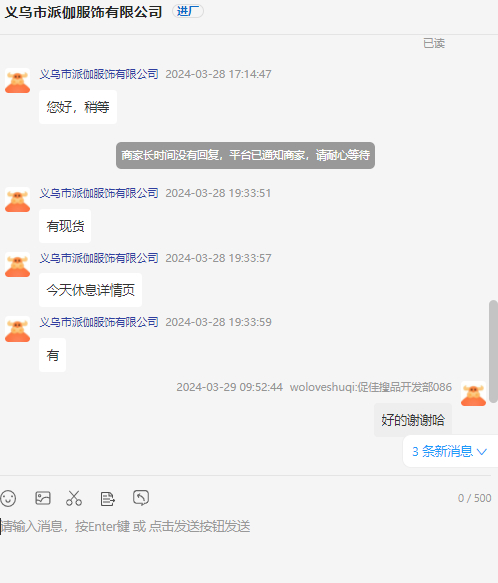Open 义乌市派伽服饰有限公司 title in header
The image size is (498, 583).
(x=83, y=12)
